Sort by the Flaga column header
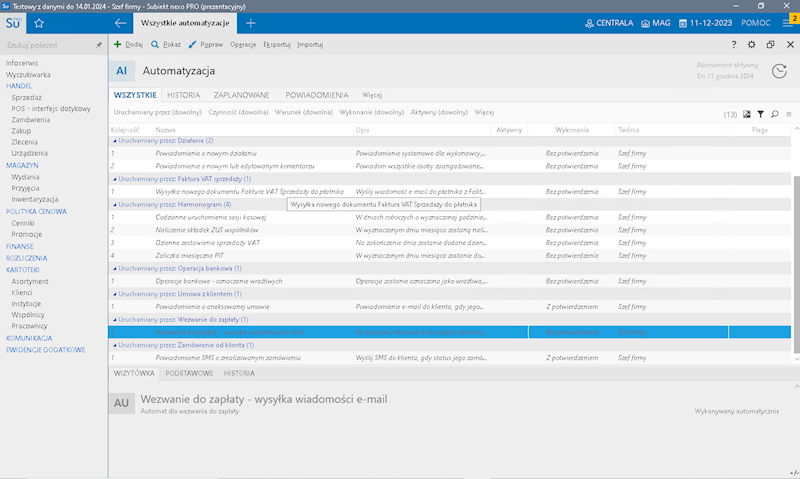This screenshot has height=479, width=800. pos(759,130)
